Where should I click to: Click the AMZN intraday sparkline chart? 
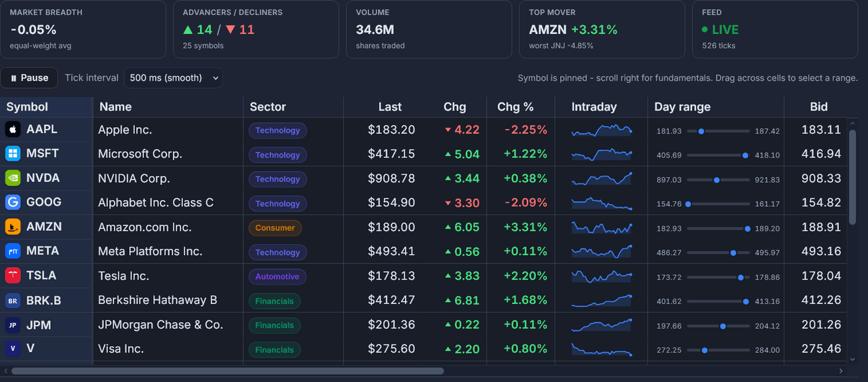coord(601,227)
